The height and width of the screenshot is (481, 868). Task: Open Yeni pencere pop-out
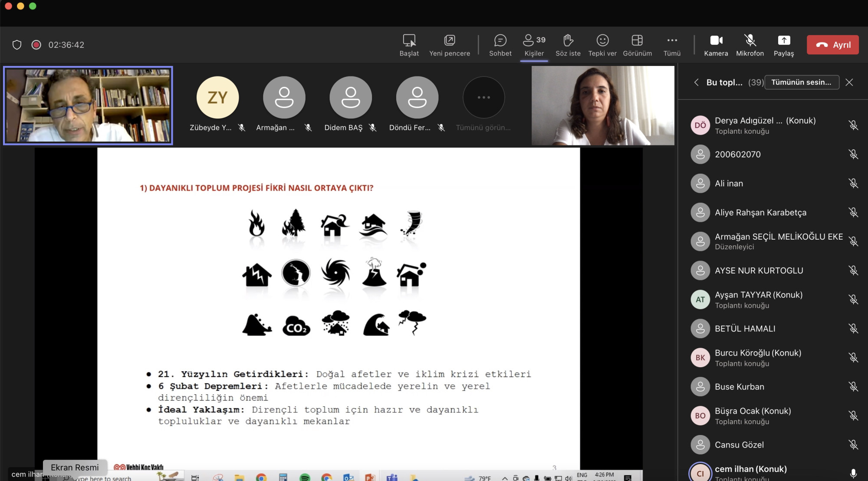pyautogui.click(x=449, y=45)
